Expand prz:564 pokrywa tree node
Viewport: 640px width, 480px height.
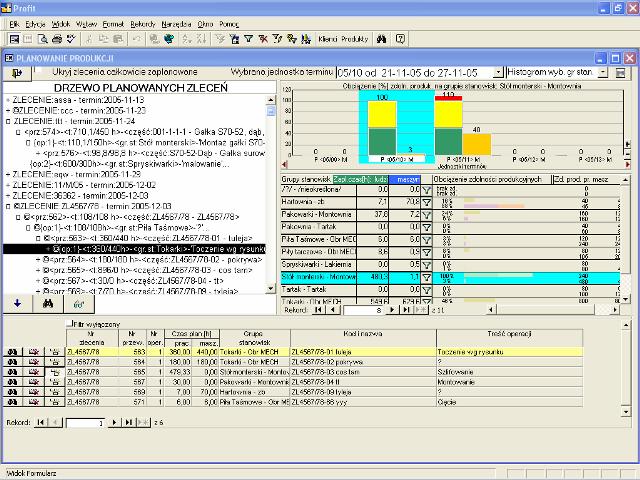tap(38, 260)
